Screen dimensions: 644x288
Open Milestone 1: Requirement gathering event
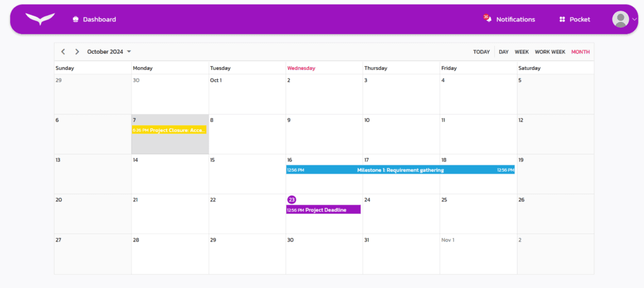click(401, 170)
